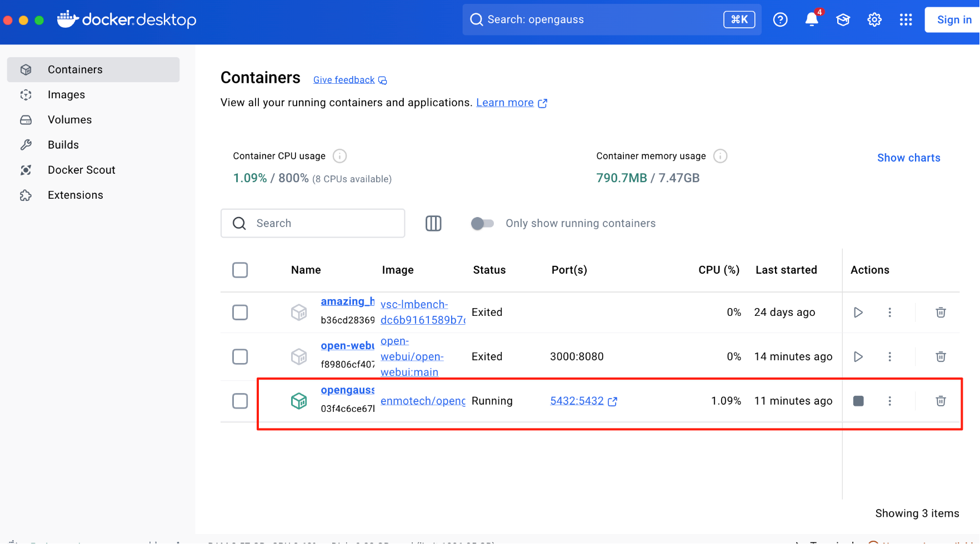Open the column display settings icon

[433, 223]
